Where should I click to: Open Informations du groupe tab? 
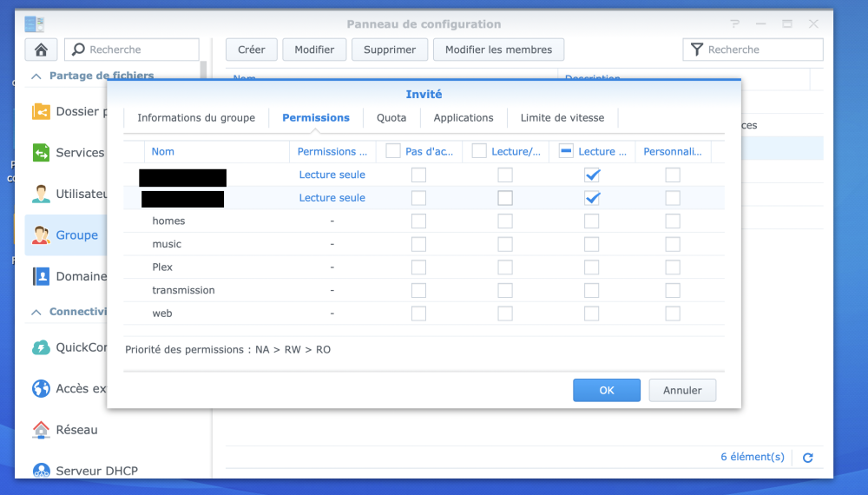pos(196,118)
